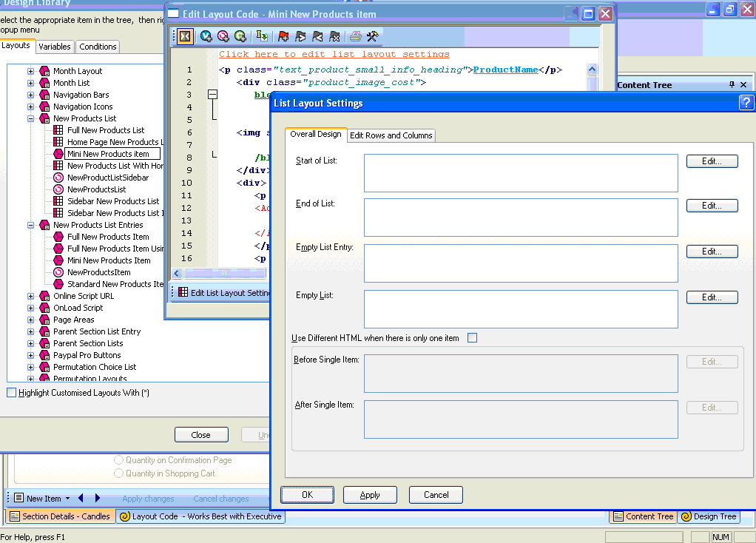Image resolution: width=756 pixels, height=543 pixels.
Task: Click the red flag bookmark icon
Action: click(x=283, y=36)
